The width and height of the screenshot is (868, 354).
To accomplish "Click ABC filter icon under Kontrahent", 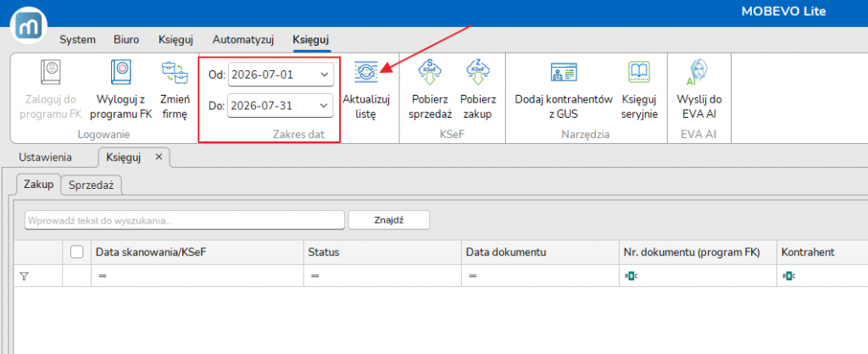I will [x=788, y=275].
